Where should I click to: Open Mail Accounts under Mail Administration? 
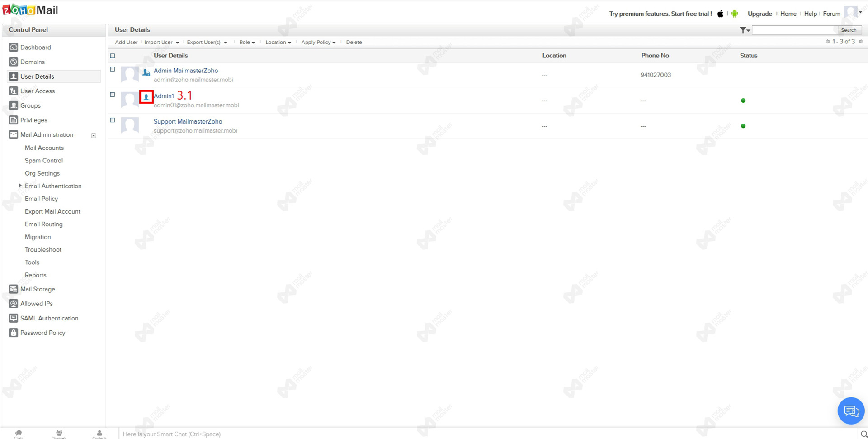tap(44, 148)
